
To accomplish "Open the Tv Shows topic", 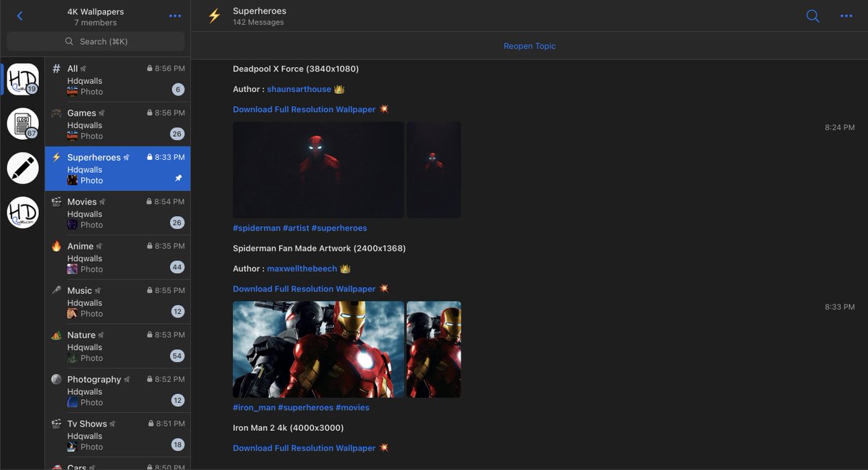I will [x=118, y=435].
